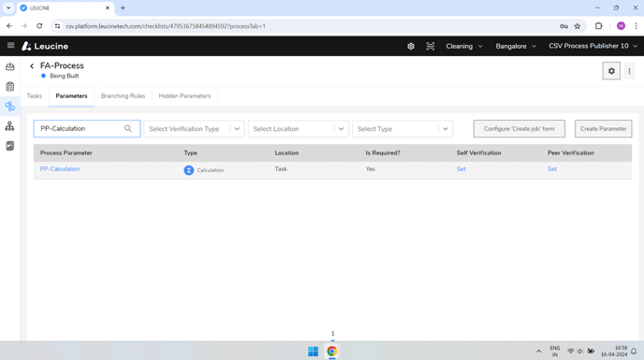This screenshot has width=644, height=360.
Task: Click the Is Required? column header
Action: click(383, 153)
